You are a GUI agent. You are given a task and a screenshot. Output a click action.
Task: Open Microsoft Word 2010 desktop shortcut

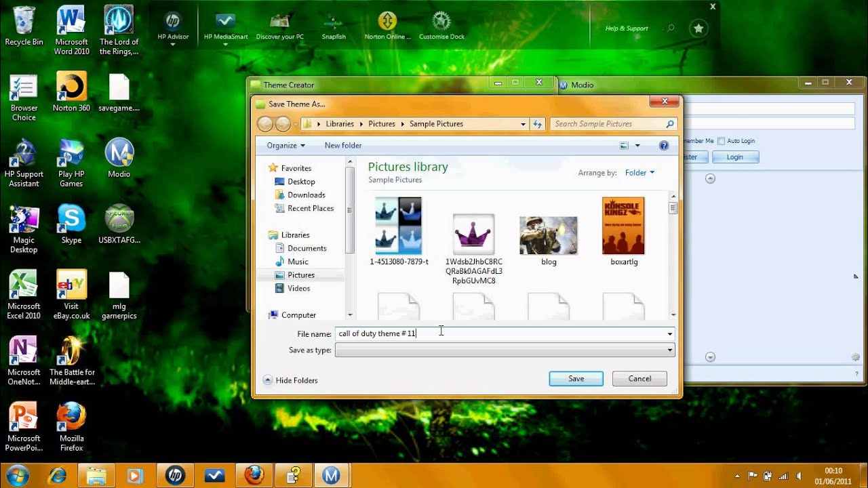click(71, 30)
